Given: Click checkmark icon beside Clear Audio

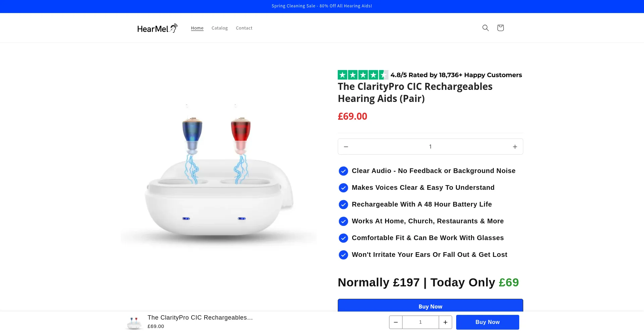Looking at the screenshot, I should 343,171.
